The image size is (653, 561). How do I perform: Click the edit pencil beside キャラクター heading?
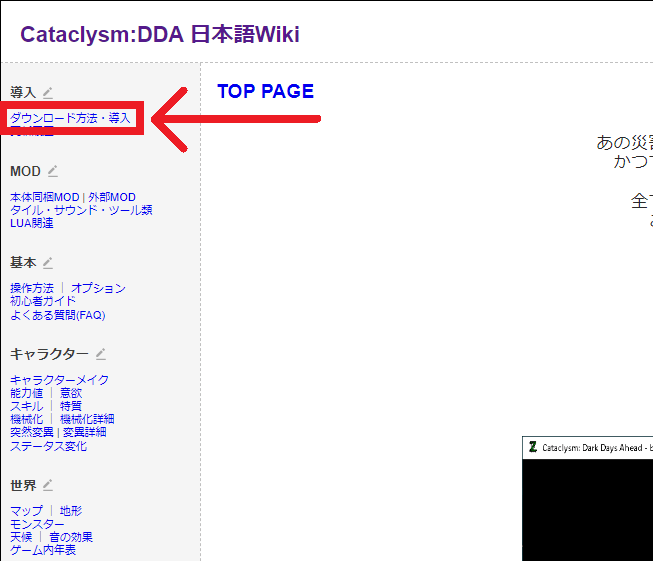click(100, 354)
